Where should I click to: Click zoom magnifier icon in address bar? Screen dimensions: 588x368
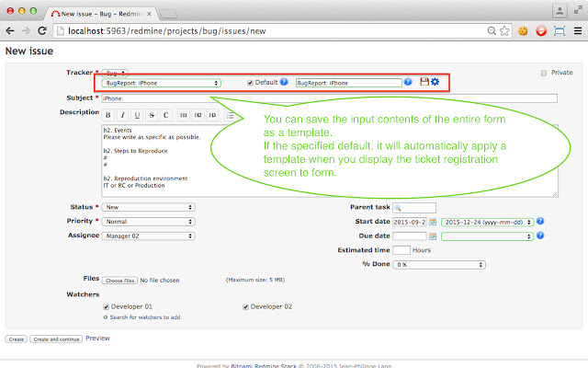point(492,30)
